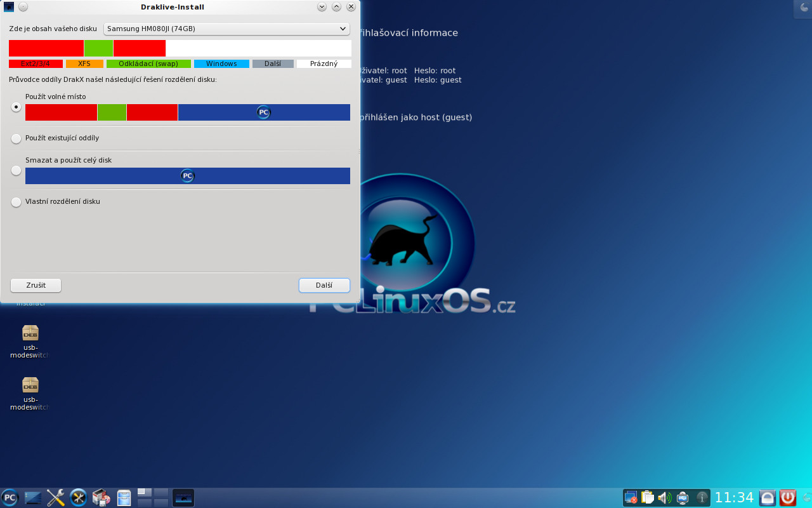Screen dimensions: 812x508
Task: Open the crossed wrench and screwdriver tools
Action: tap(56, 498)
